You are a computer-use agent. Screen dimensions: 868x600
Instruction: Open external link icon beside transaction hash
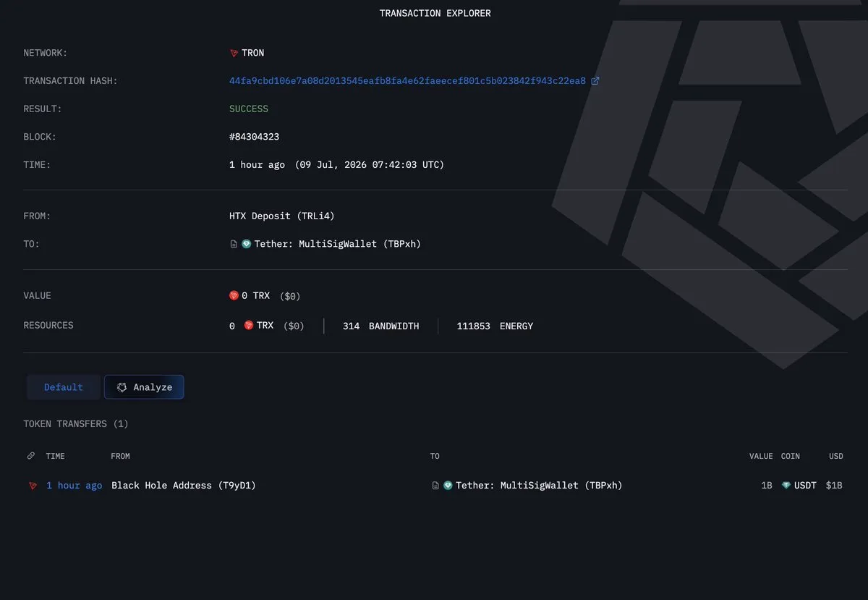click(x=595, y=81)
